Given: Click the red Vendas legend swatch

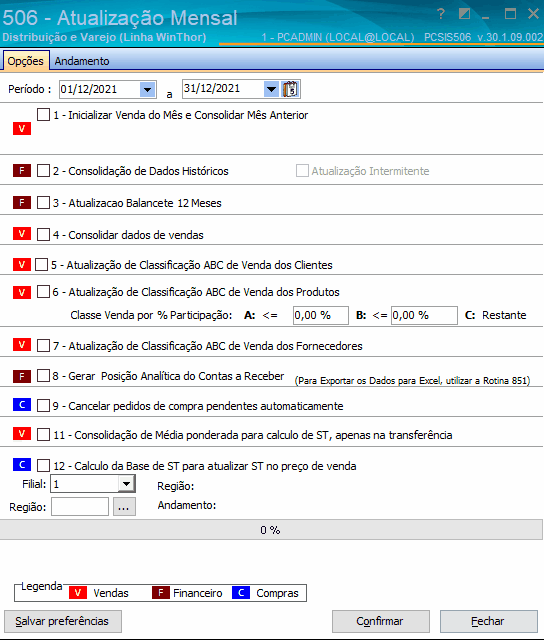Looking at the screenshot, I should point(78,593).
